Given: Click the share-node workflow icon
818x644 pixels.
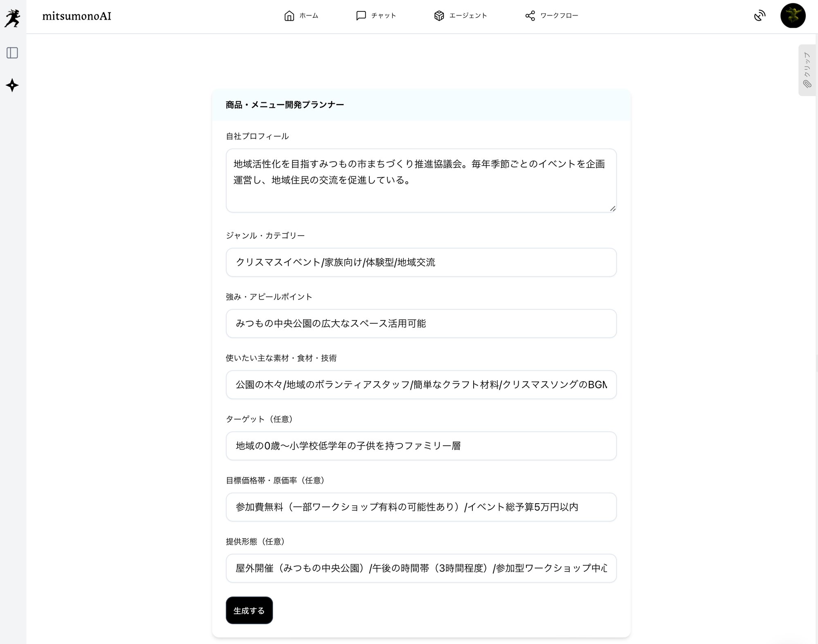Looking at the screenshot, I should [530, 16].
